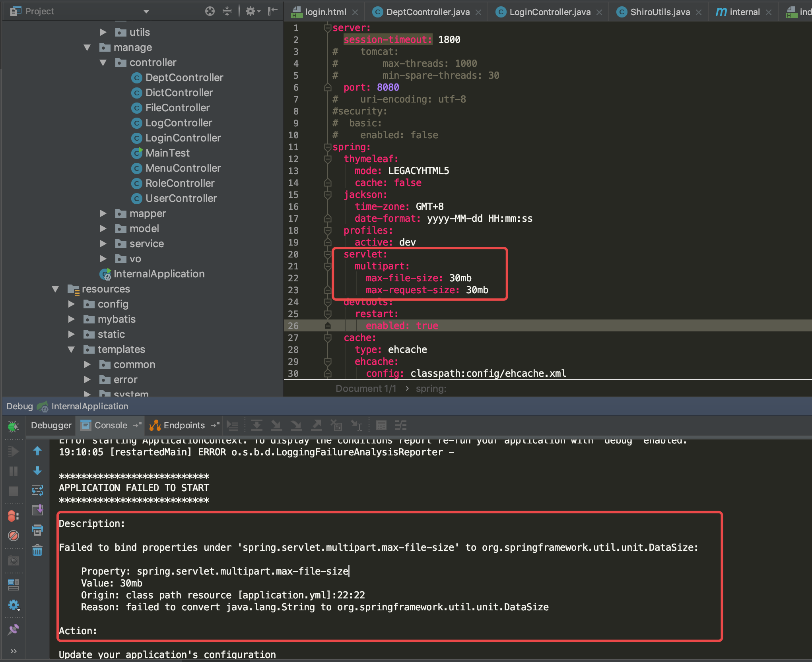Pin the Debug tool window tab
812x662 pixels.
(14, 630)
